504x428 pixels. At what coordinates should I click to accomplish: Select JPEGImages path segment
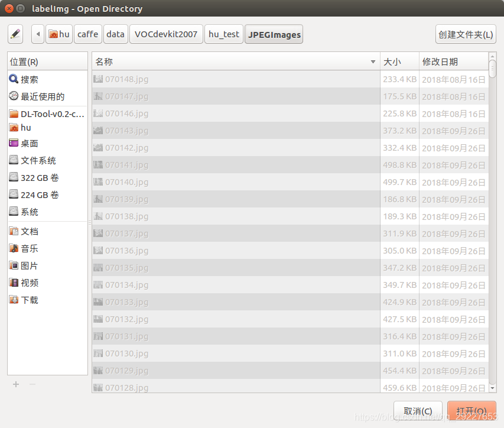pyautogui.click(x=274, y=34)
